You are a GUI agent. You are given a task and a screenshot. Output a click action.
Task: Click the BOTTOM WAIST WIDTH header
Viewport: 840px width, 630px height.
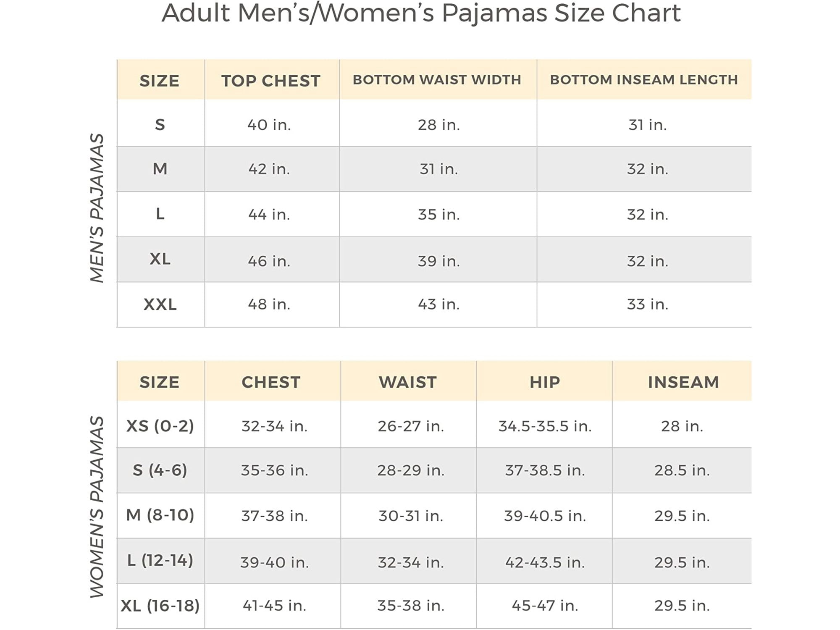437,80
